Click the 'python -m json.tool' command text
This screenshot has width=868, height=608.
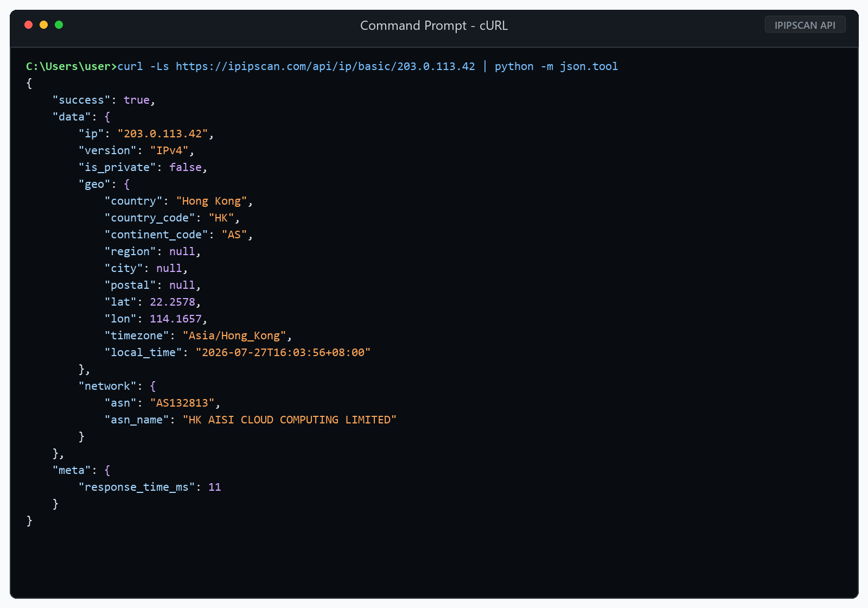[556, 66]
